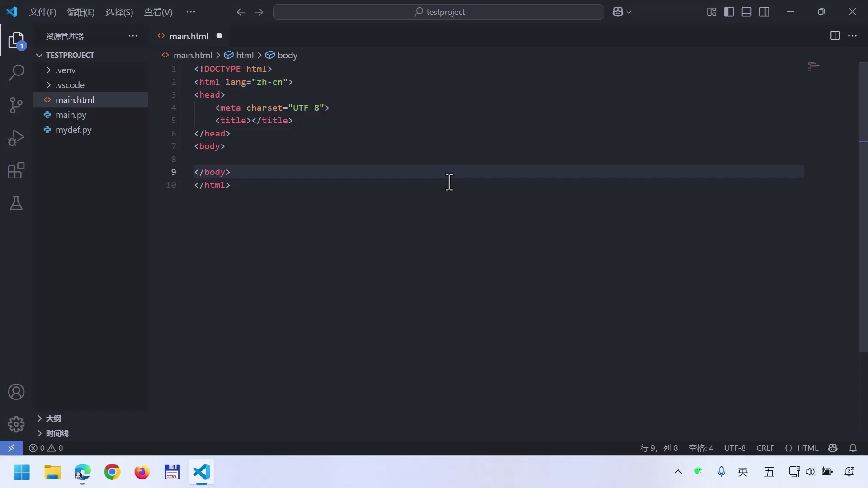Open the Source Control view

pyautogui.click(x=16, y=105)
